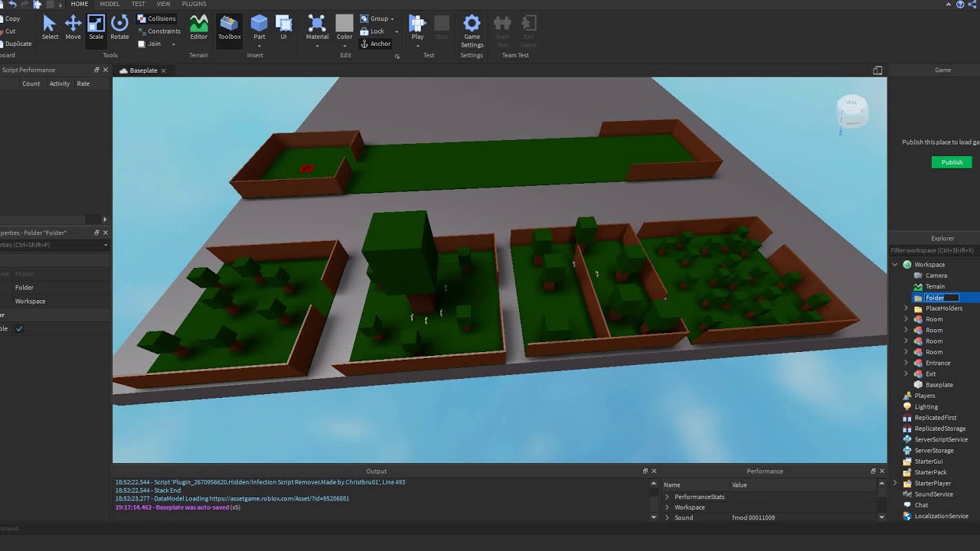Viewport: 980px width, 551px height.
Task: Toggle the Anchor button
Action: pos(375,44)
